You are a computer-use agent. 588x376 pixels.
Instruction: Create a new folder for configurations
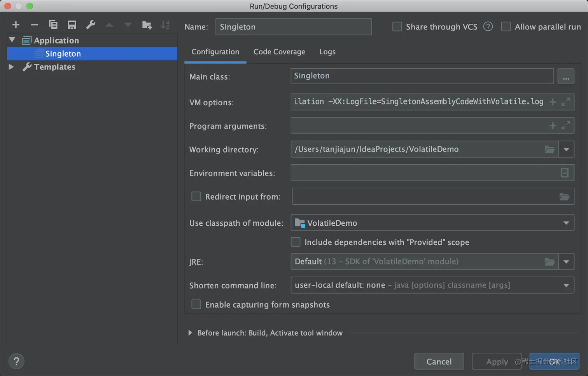point(147,24)
